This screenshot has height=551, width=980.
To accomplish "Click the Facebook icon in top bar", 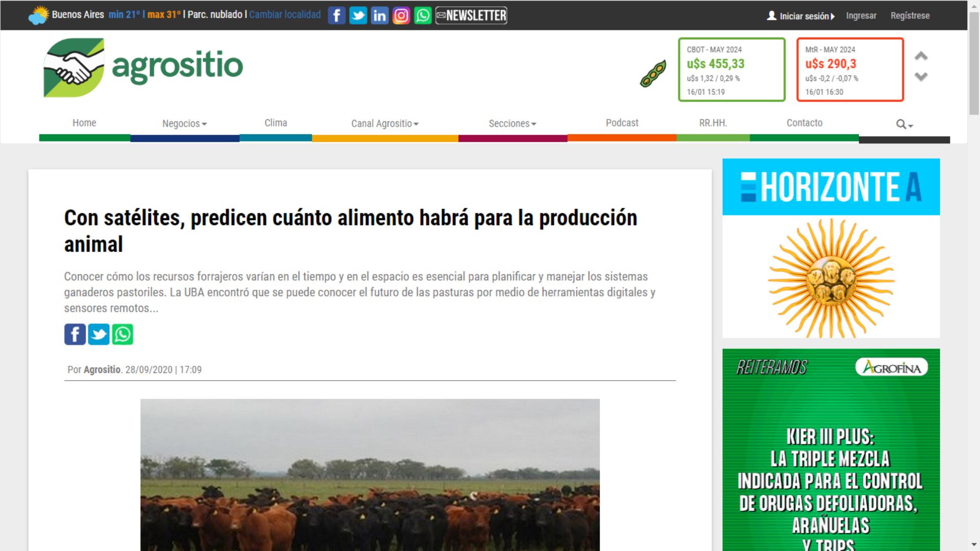I will [336, 15].
